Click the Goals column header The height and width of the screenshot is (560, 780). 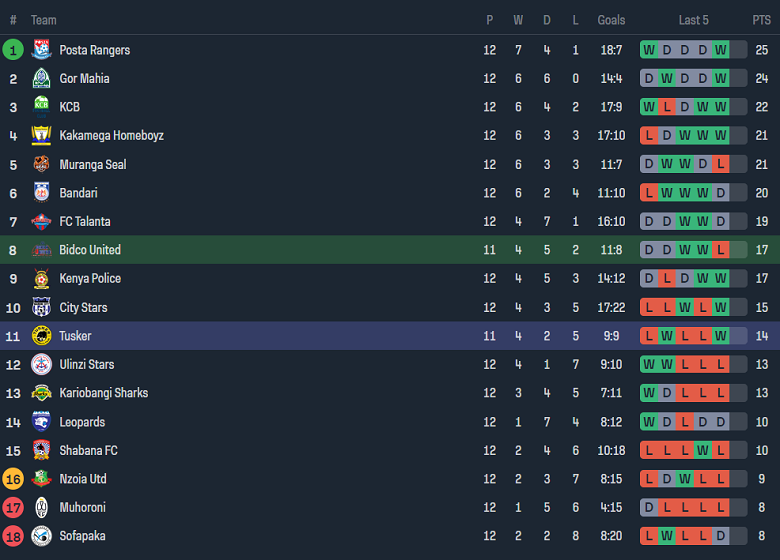[x=611, y=20]
